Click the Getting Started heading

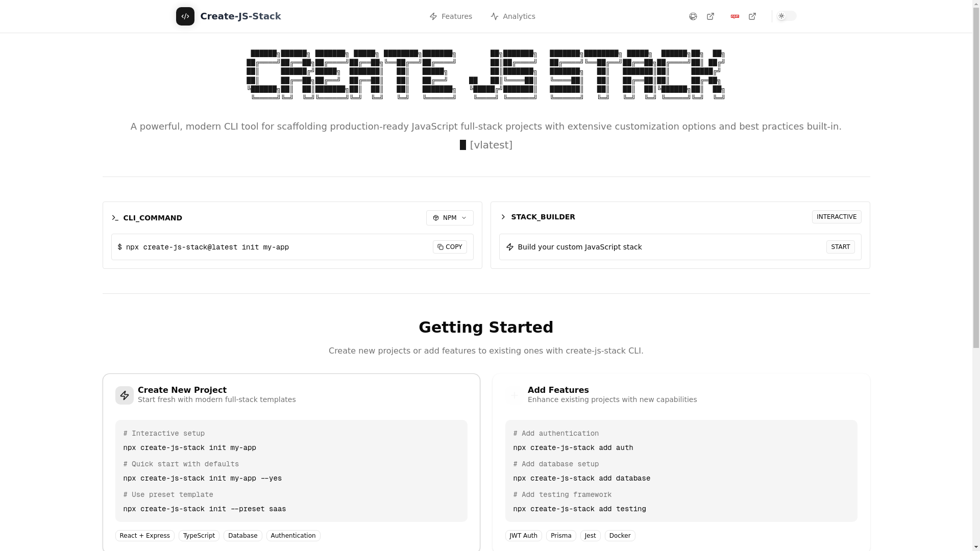pyautogui.click(x=486, y=327)
